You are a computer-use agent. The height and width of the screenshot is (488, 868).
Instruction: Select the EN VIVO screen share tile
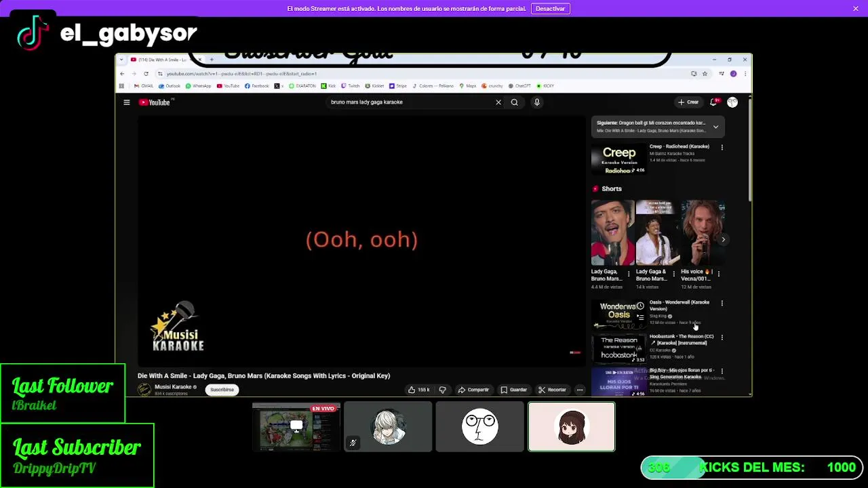(x=296, y=427)
